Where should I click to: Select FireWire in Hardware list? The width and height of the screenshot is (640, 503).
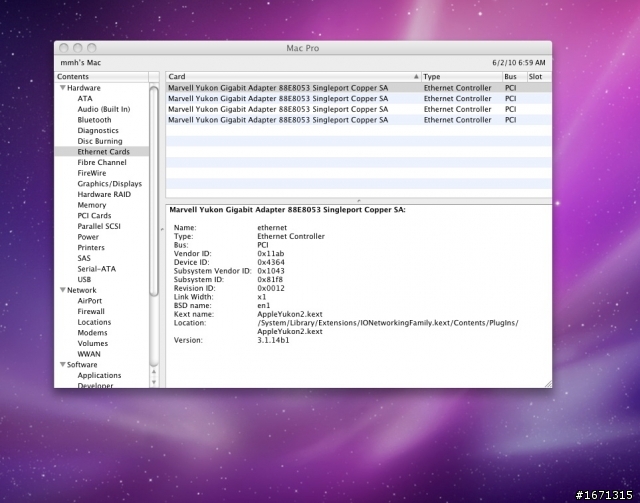click(x=92, y=173)
